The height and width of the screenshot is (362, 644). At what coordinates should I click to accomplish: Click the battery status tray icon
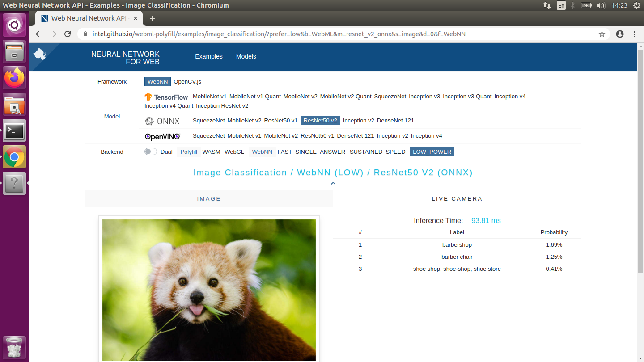click(586, 5)
